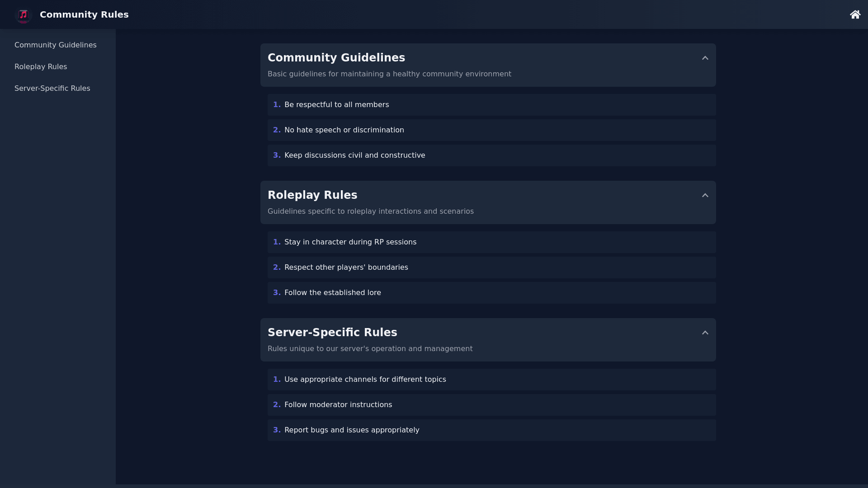Click the home icon in header
The image size is (868, 488).
[x=855, y=14]
